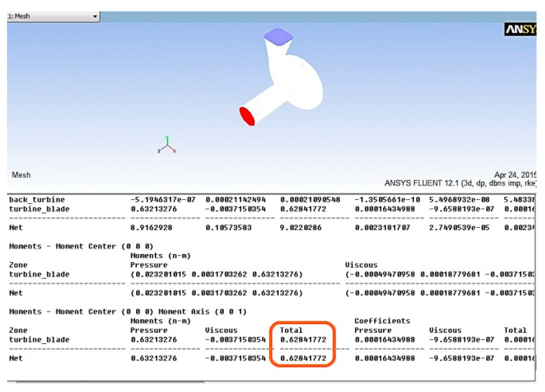Click the circled Total moment value 0.62841772

303,340
